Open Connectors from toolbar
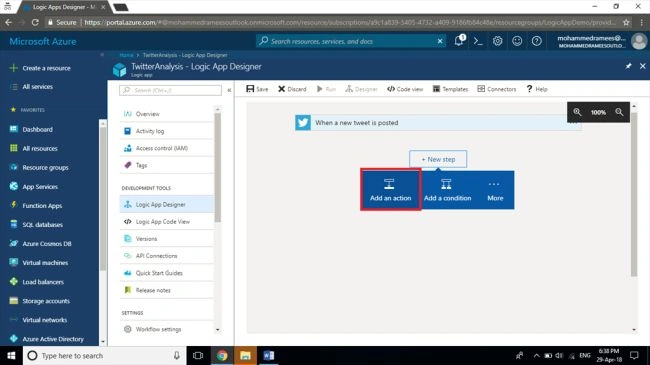Viewport: 650px width, 365px height. (497, 89)
